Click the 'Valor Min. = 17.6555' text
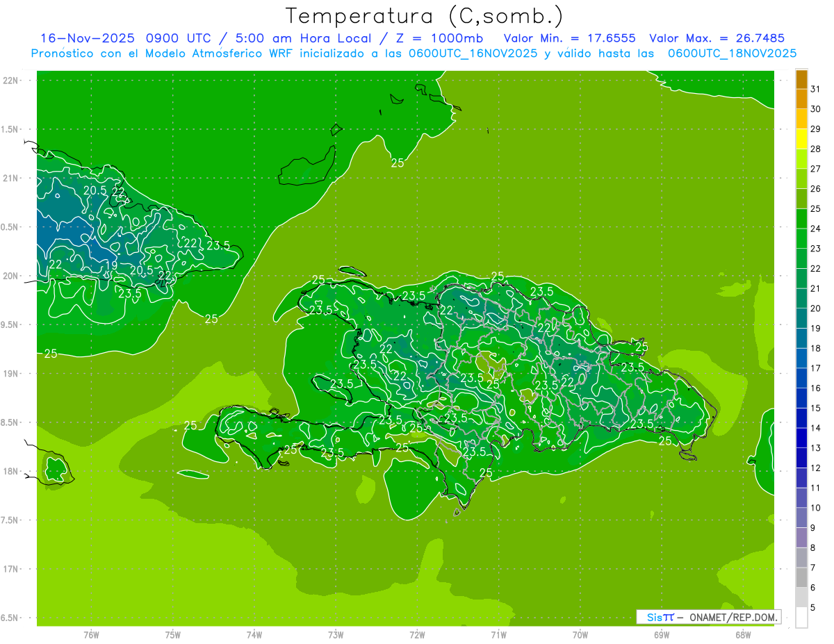This screenshot has height=644, width=834. click(x=569, y=38)
